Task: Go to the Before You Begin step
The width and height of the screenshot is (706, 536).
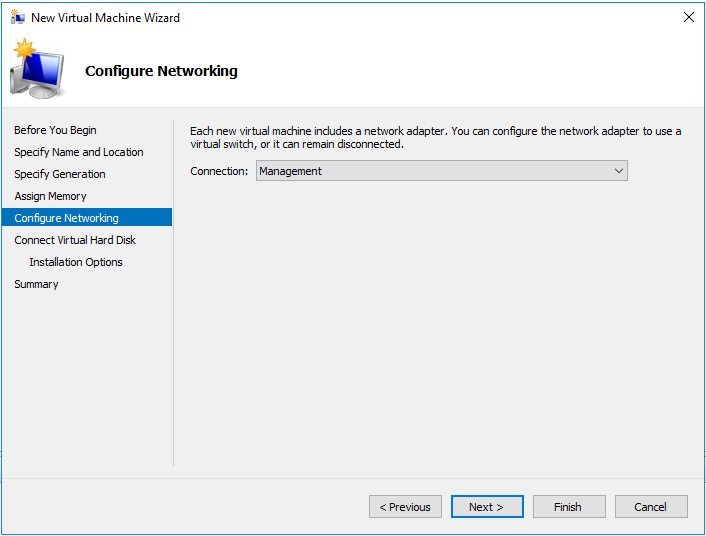Action: pos(56,130)
